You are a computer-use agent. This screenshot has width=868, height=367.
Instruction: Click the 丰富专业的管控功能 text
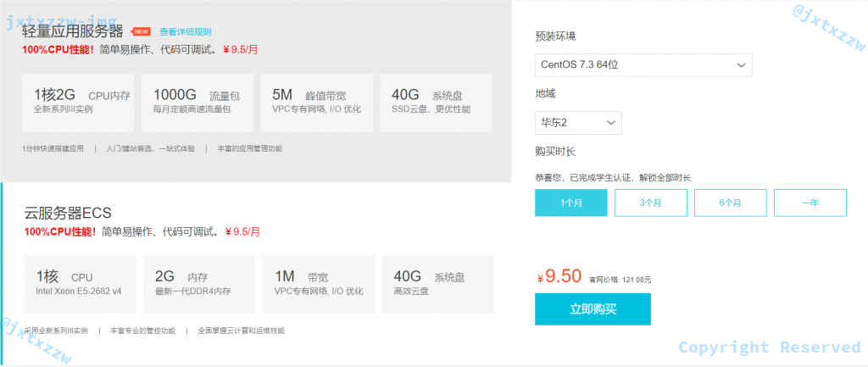coord(142,331)
